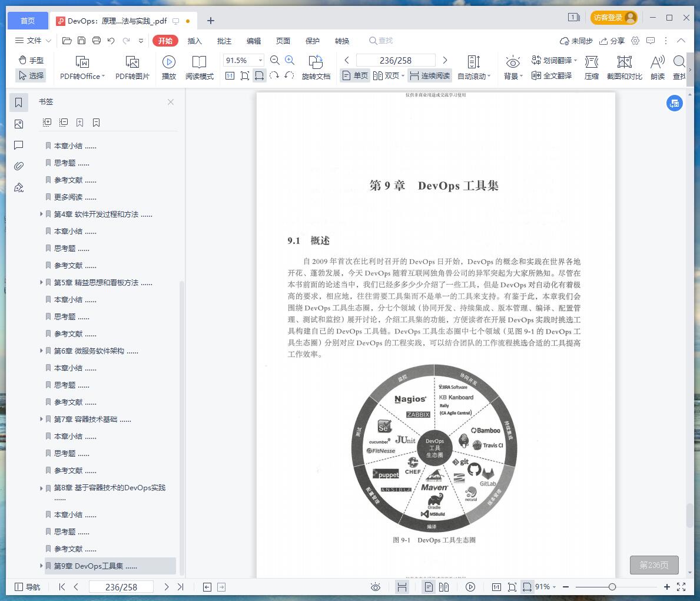Image resolution: width=700 pixels, height=601 pixels.
Task: Select the 转换 ribbon tab
Action: tap(342, 41)
